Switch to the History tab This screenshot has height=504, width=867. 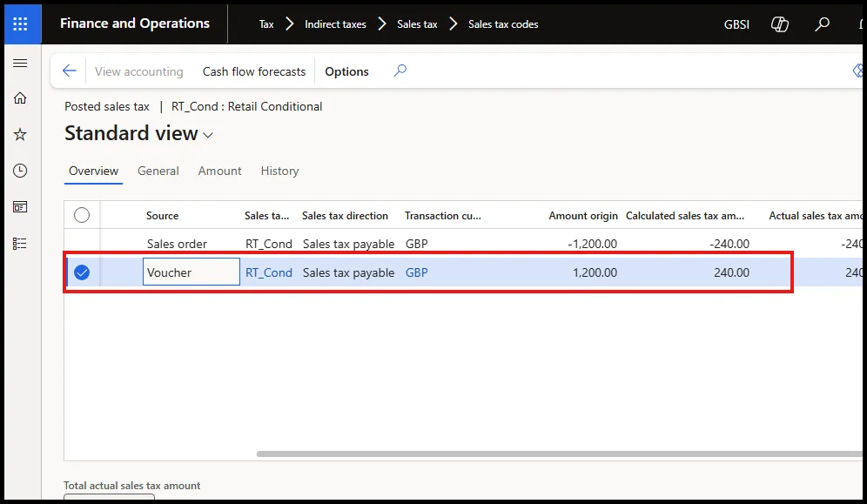(279, 171)
